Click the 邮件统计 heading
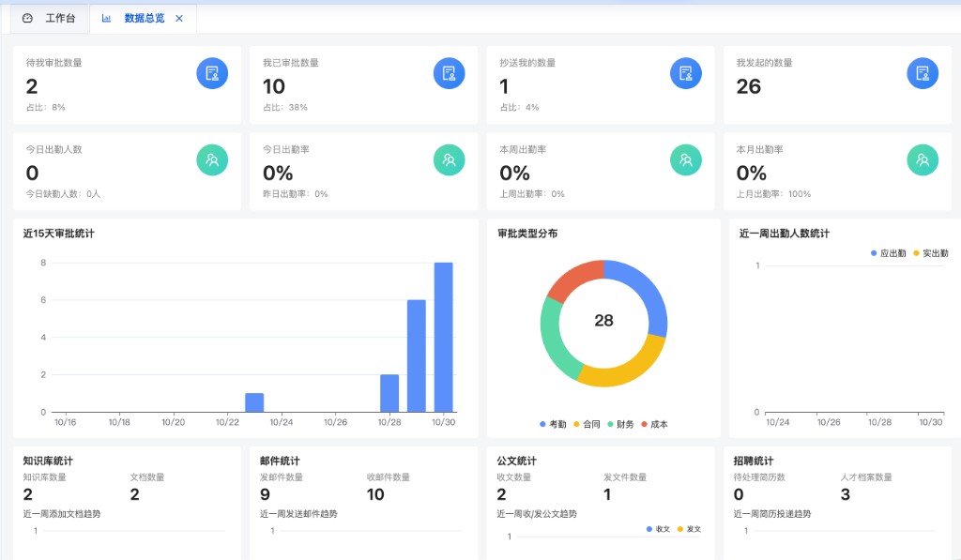Screen dimensions: 961x560 (280, 461)
